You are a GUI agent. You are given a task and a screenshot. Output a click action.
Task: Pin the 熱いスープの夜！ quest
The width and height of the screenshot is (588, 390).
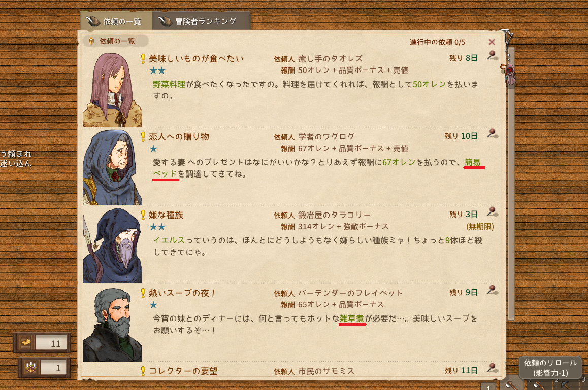493,290
